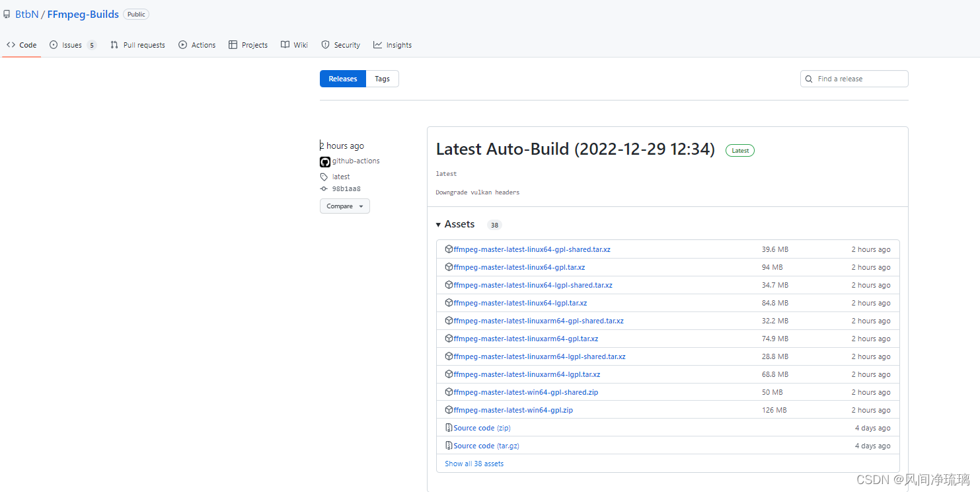980x492 pixels.
Task: Open the Pull requests tab
Action: point(137,45)
